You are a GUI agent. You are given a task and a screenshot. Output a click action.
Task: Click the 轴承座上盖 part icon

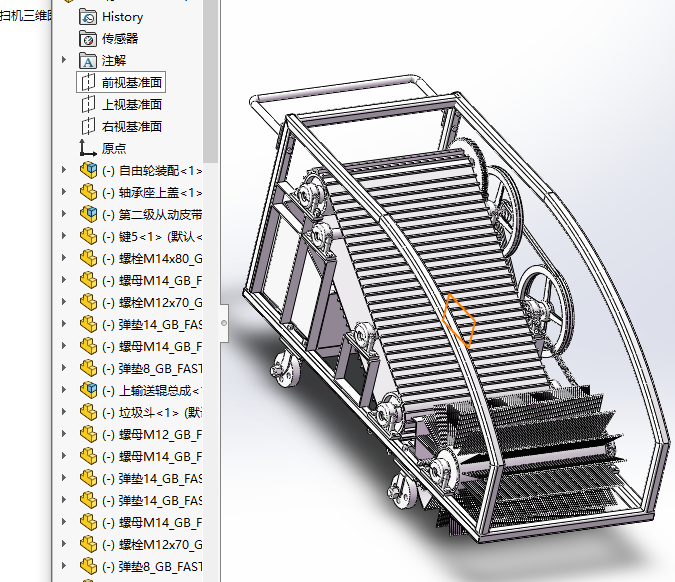point(88,192)
